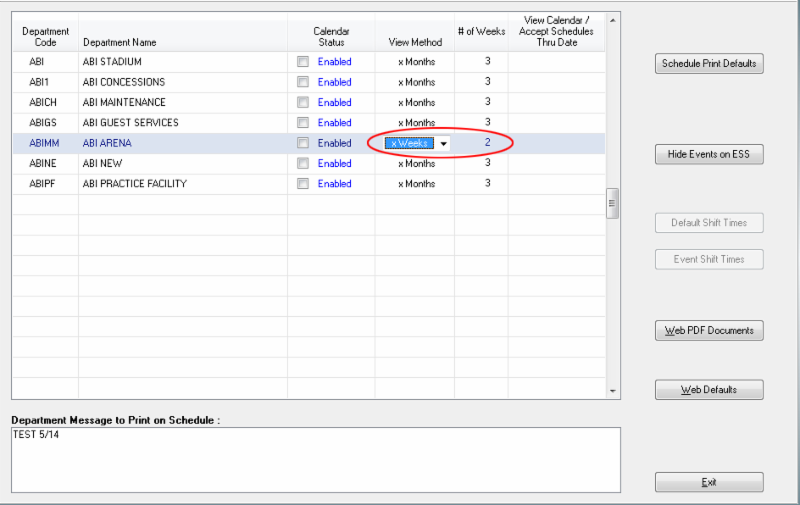Click the Exit button
Viewport: 800px width, 505px height.
[709, 482]
